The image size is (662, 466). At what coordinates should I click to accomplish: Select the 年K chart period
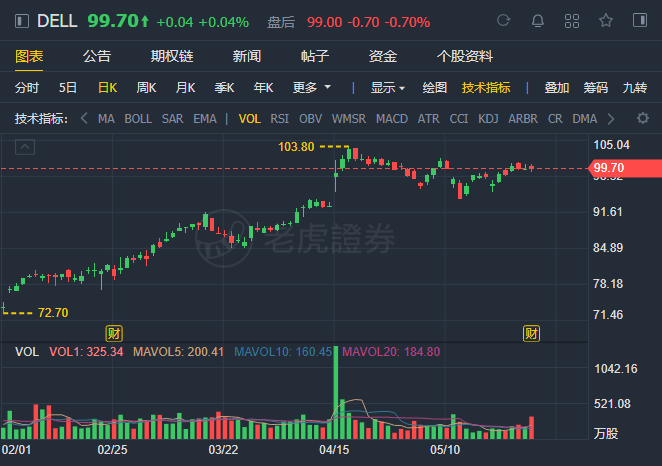click(x=263, y=88)
